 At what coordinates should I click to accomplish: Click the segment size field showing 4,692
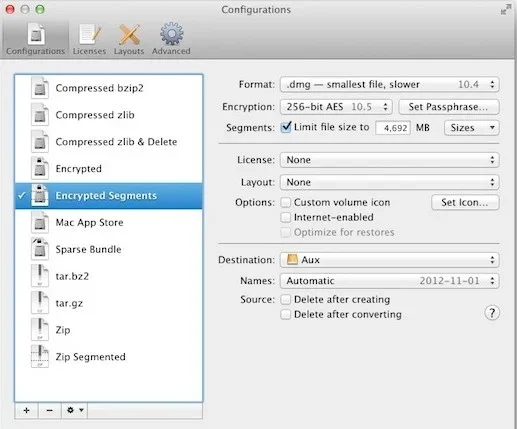coord(393,128)
